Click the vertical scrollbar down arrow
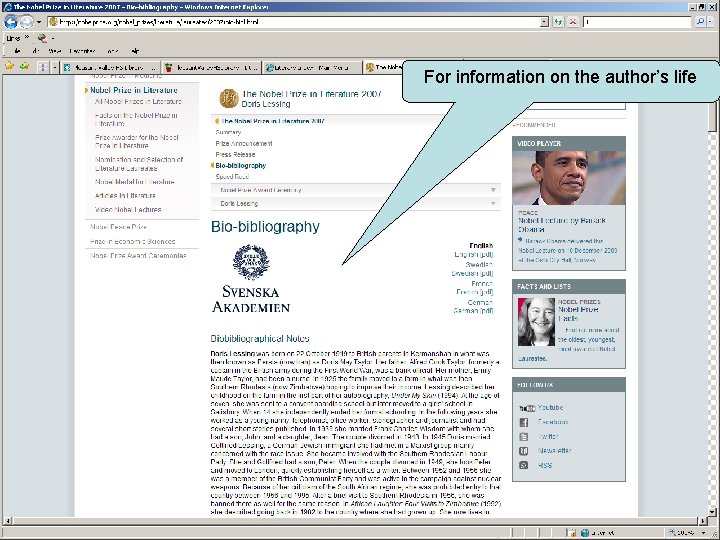Screen dimensions: 720x540 coord(712,512)
